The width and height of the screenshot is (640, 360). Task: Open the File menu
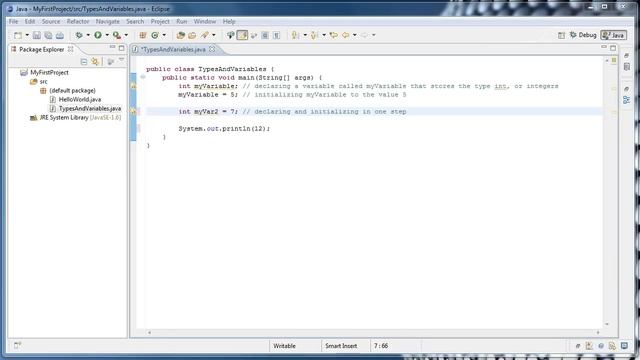tap(13, 22)
